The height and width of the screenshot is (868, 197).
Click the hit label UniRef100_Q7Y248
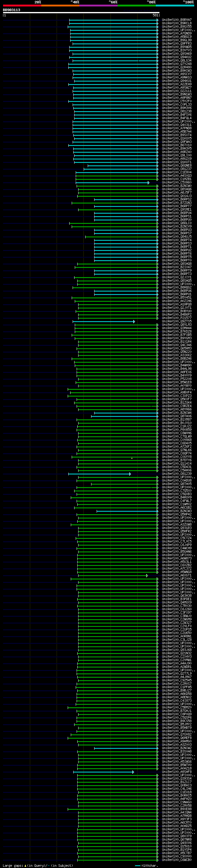coord(177,64)
